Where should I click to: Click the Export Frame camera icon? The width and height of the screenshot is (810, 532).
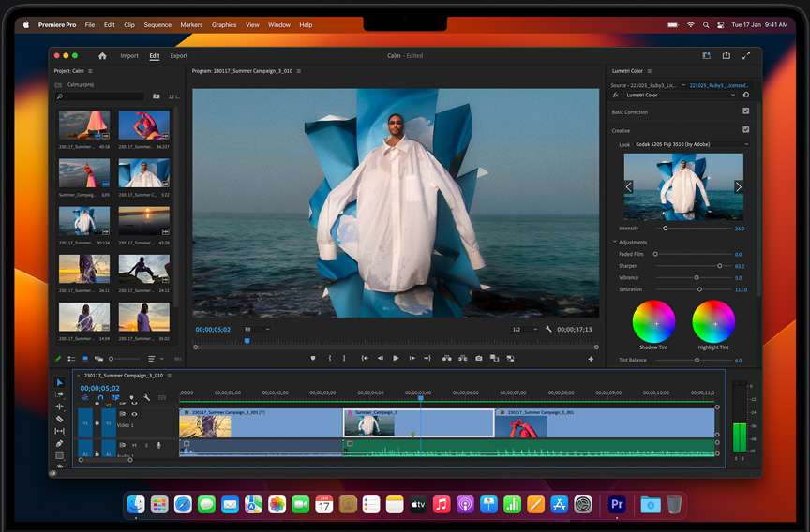[x=479, y=358]
